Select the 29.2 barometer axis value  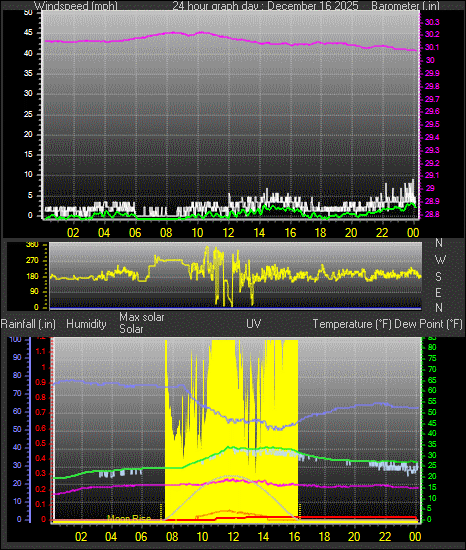[x=432, y=163]
